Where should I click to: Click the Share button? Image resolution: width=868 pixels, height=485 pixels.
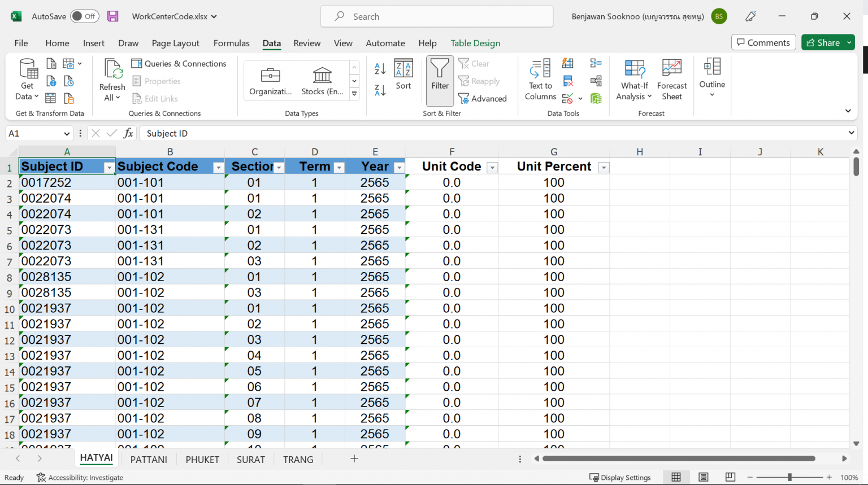(827, 42)
